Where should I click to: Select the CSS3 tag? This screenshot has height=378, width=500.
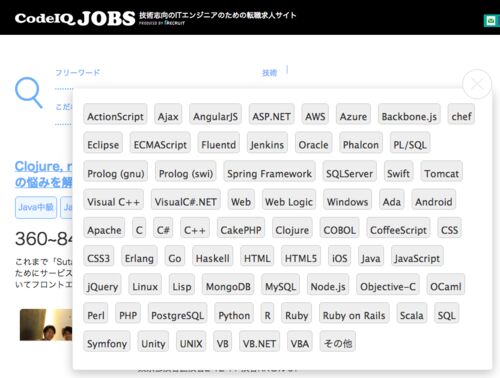click(x=98, y=256)
